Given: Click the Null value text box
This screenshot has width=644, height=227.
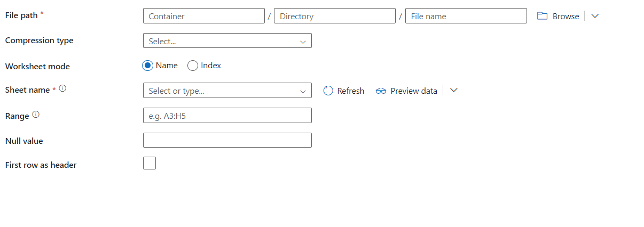Looking at the screenshot, I should point(227,140).
